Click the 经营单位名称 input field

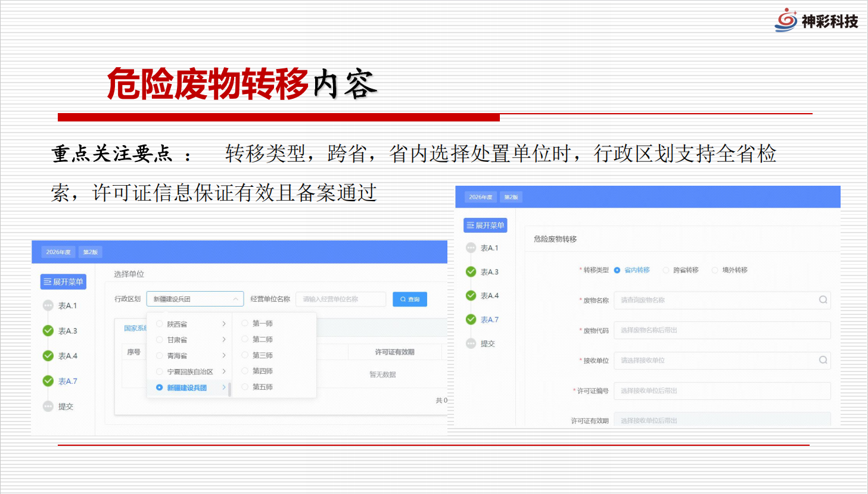340,299
